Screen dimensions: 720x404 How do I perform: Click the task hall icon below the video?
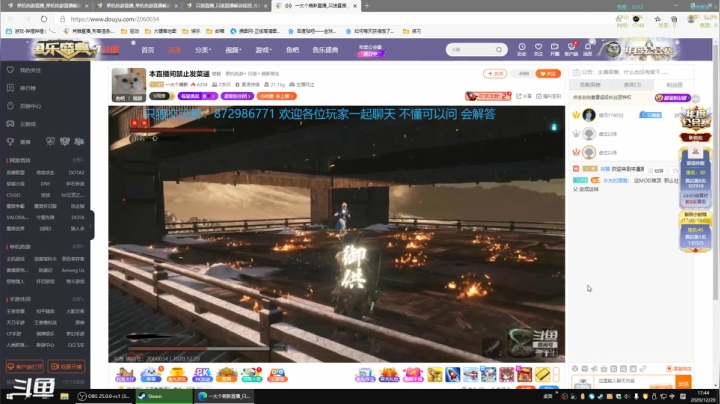tap(125, 375)
